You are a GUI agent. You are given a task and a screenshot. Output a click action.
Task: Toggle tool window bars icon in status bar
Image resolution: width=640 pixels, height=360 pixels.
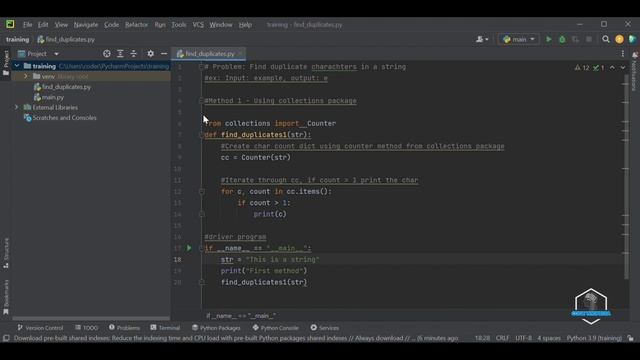click(6, 338)
